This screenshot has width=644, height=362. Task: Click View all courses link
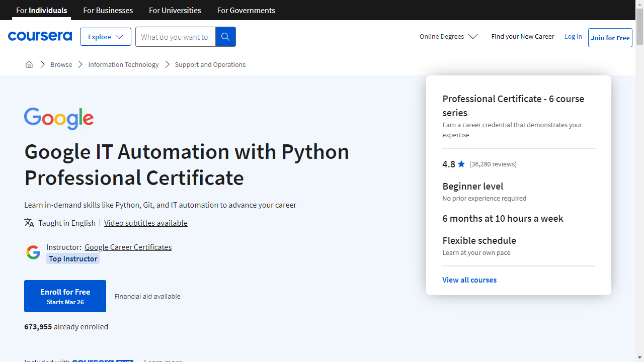[x=469, y=280]
